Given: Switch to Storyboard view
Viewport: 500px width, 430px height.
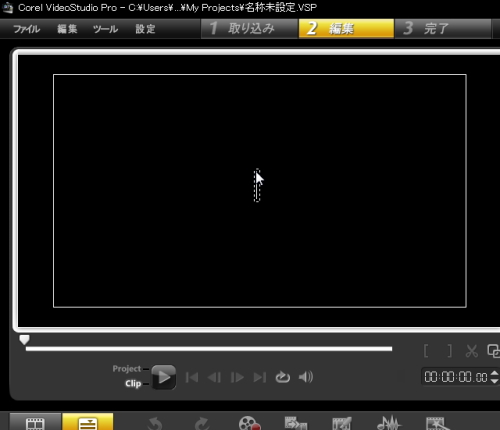Looking at the screenshot, I should point(35,422).
